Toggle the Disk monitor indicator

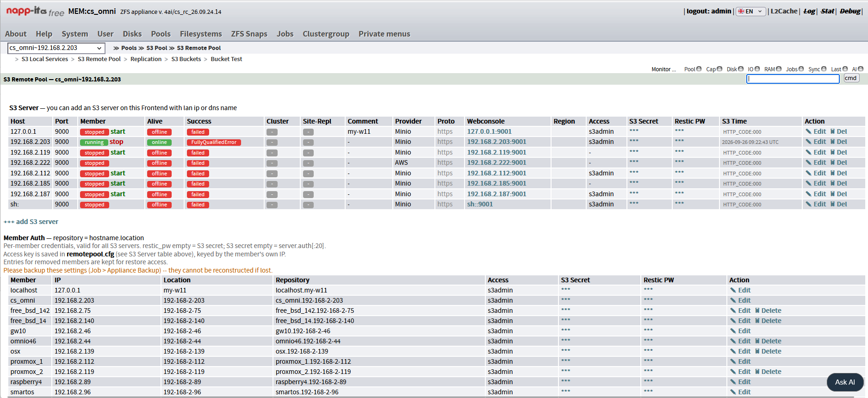[741, 69]
